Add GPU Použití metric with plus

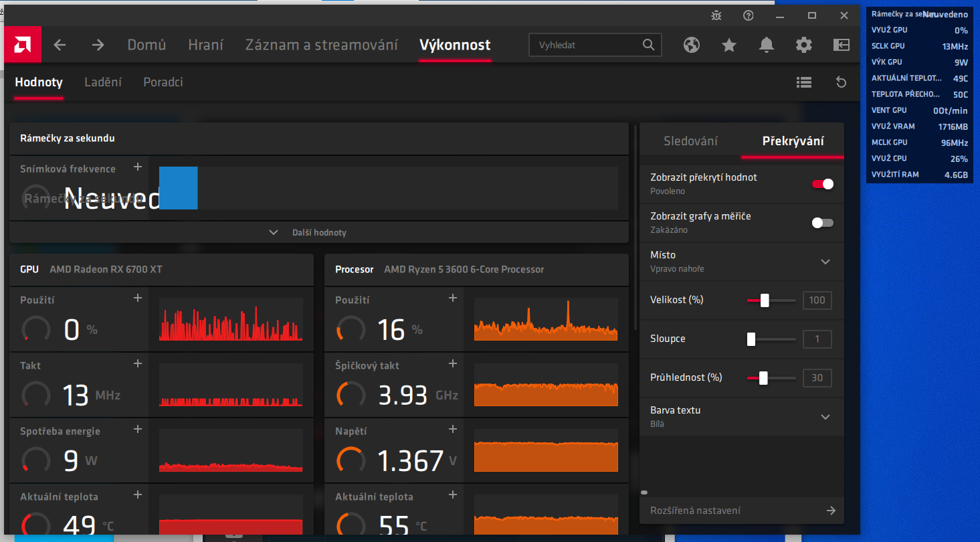[138, 298]
